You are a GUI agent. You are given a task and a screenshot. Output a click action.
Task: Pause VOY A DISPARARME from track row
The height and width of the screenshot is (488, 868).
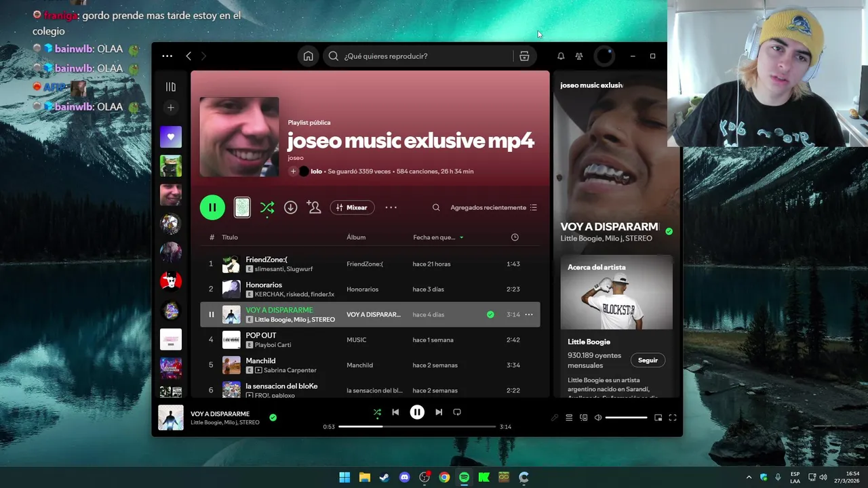[211, 314]
